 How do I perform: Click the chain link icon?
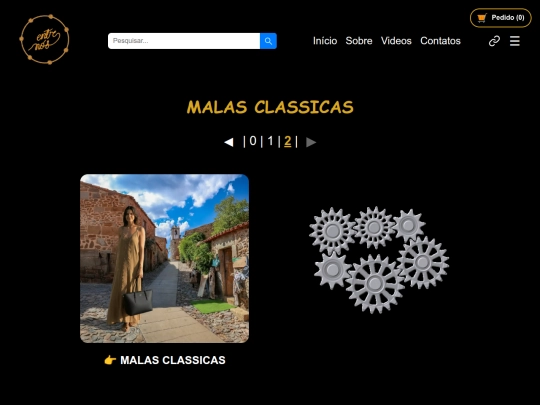[x=494, y=41]
